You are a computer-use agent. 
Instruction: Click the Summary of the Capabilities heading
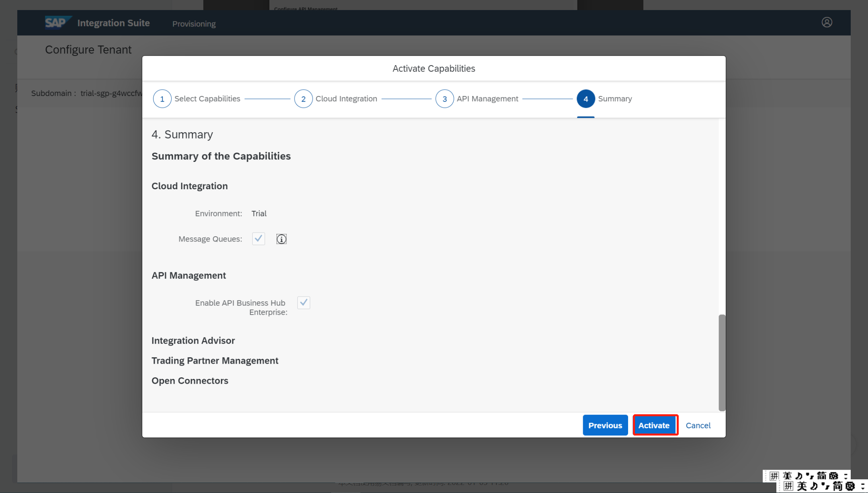(221, 156)
